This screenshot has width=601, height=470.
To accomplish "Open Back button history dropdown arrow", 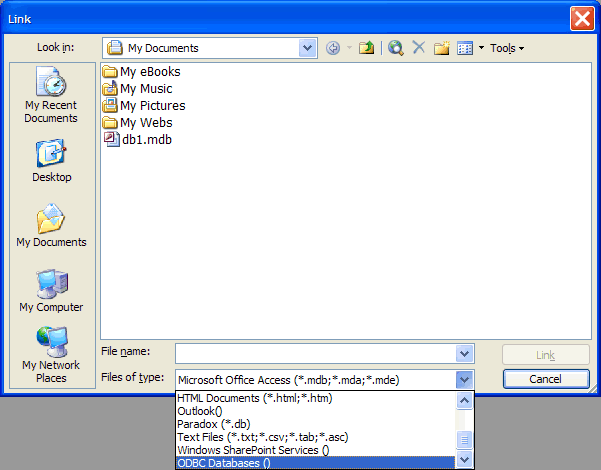I will tap(349, 48).
